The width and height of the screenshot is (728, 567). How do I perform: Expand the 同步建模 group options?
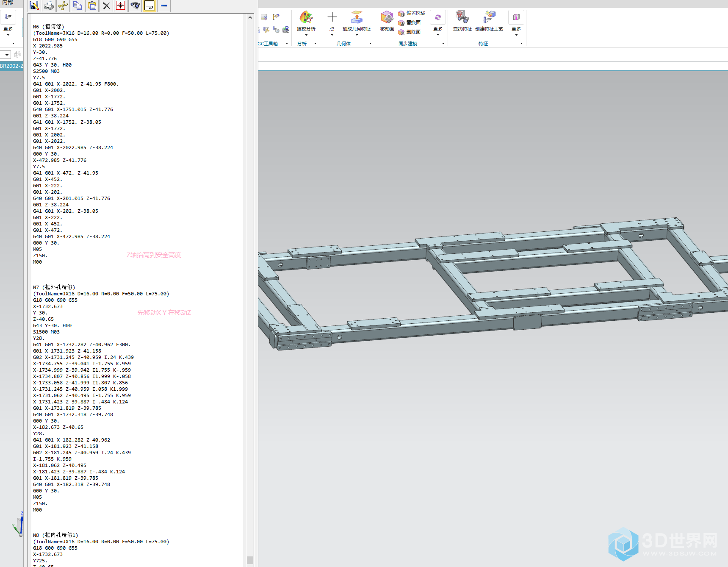(x=443, y=44)
